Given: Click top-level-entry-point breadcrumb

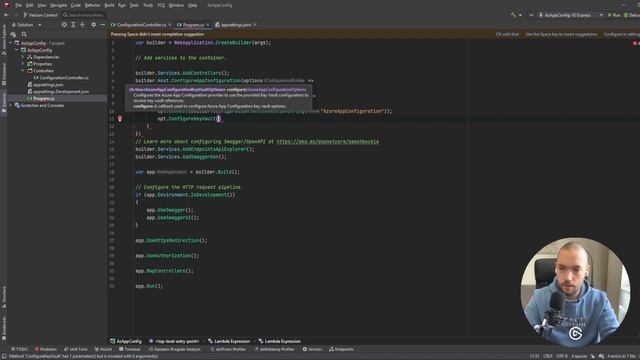Looking at the screenshot, I should point(174,341).
